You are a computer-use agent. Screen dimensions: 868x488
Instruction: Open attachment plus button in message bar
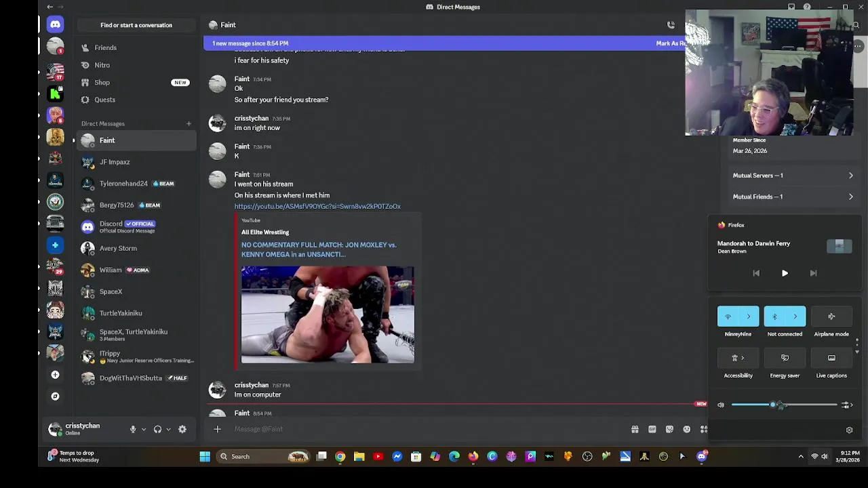coord(217,429)
